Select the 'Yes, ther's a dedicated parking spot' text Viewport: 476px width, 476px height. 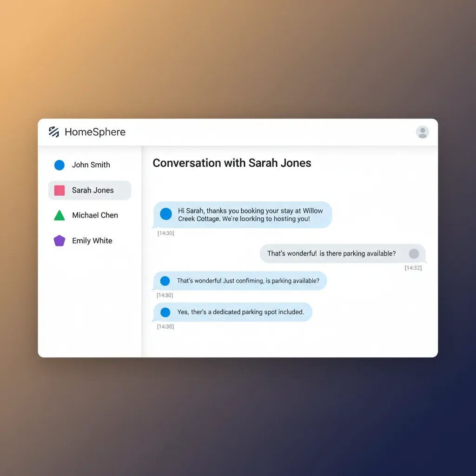240,312
